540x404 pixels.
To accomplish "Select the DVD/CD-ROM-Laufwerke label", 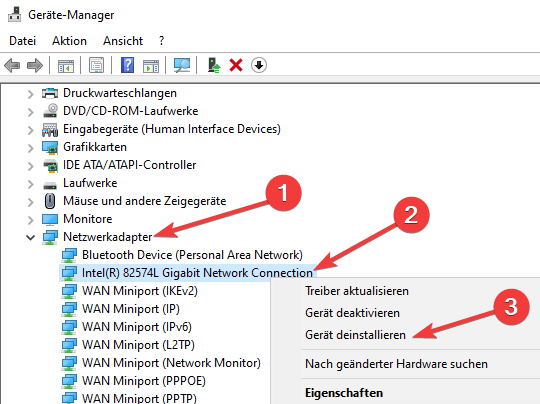I will point(131,111).
